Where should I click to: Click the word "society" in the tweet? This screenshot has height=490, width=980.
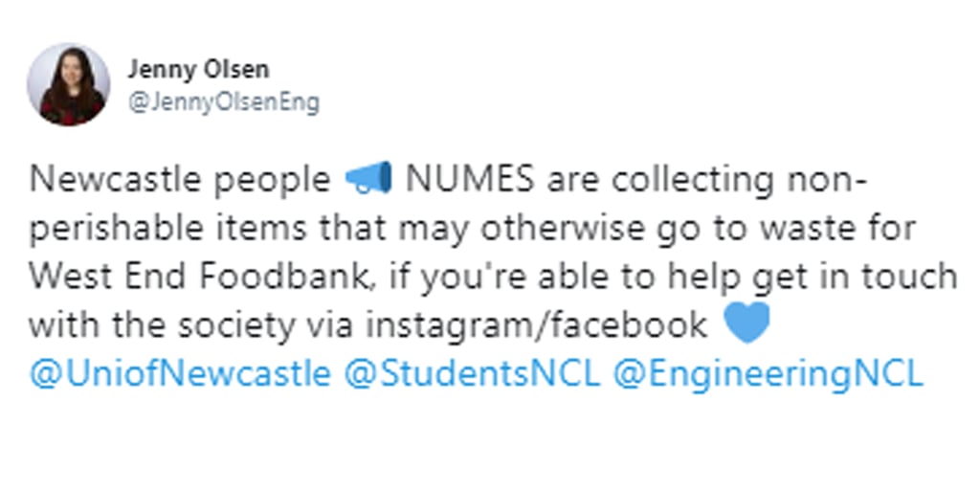(230, 325)
